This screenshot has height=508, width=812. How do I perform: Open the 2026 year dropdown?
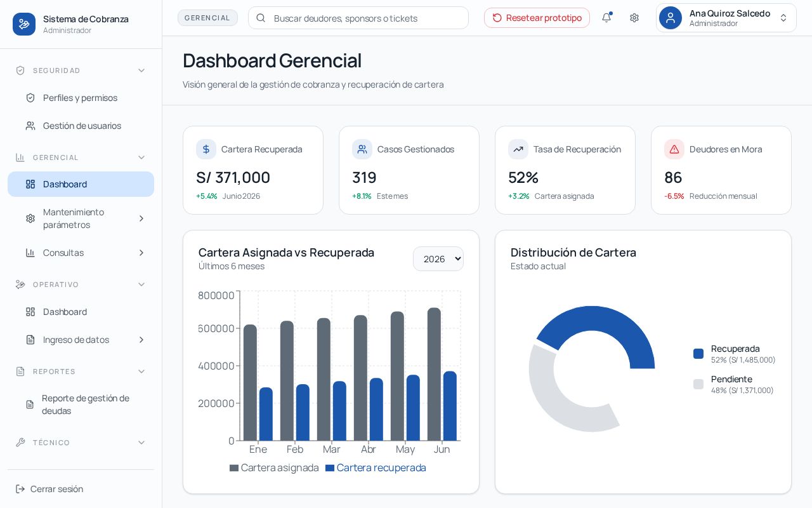point(438,259)
